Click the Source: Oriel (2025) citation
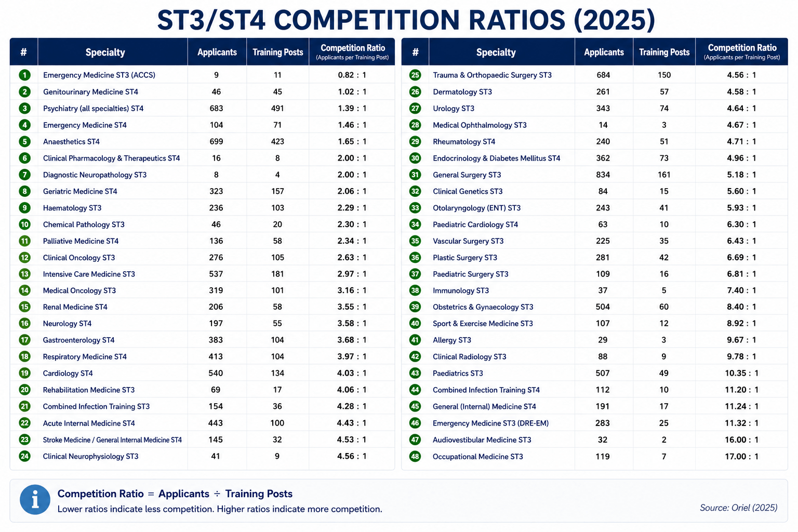The height and width of the screenshot is (532, 798). point(738,508)
